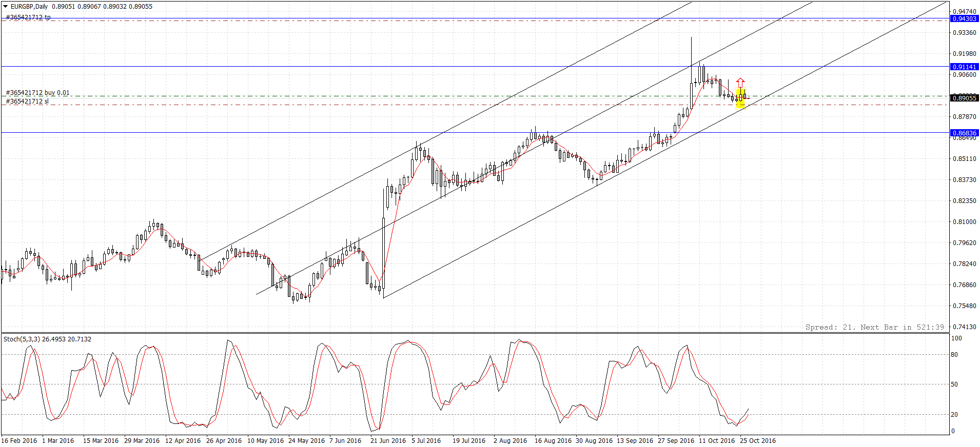This screenshot has height=447, width=980.
Task: Click the 1 Mar 2016 date label
Action: 58,441
